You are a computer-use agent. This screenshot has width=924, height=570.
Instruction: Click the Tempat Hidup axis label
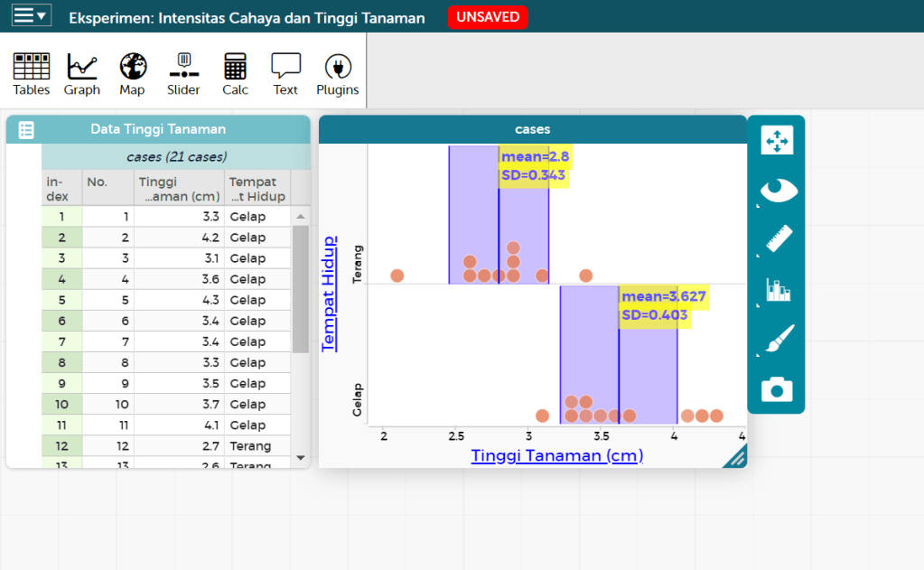coord(329,294)
